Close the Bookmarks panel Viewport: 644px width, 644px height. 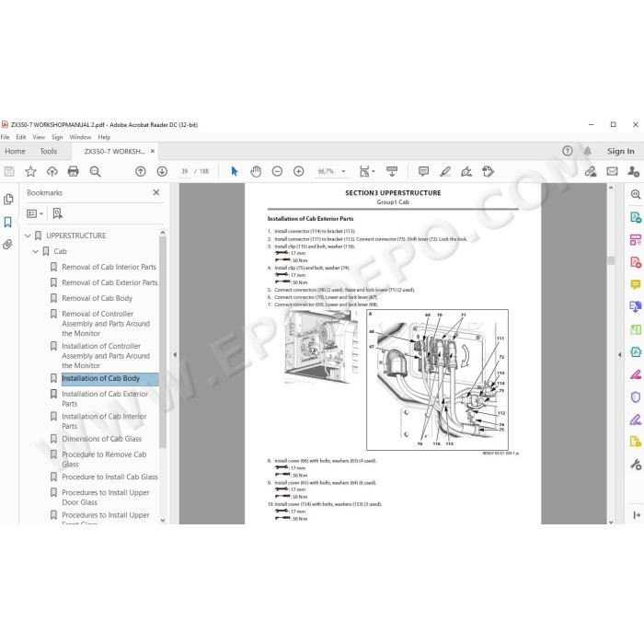pyautogui.click(x=156, y=192)
